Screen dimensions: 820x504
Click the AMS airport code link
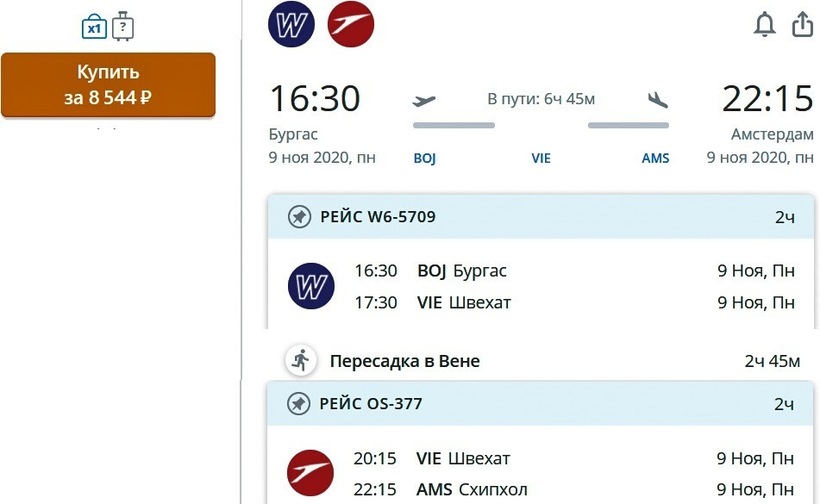point(655,158)
